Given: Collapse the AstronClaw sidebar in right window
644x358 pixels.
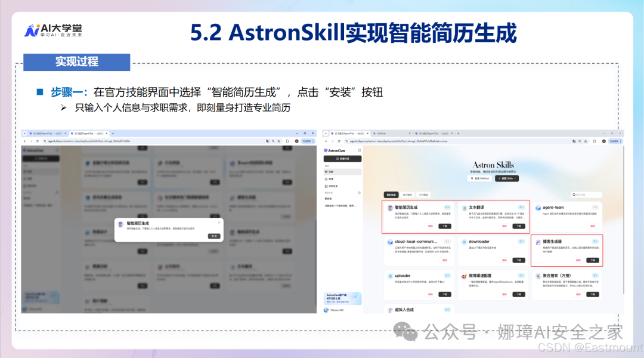Looking at the screenshot, I should [360, 150].
